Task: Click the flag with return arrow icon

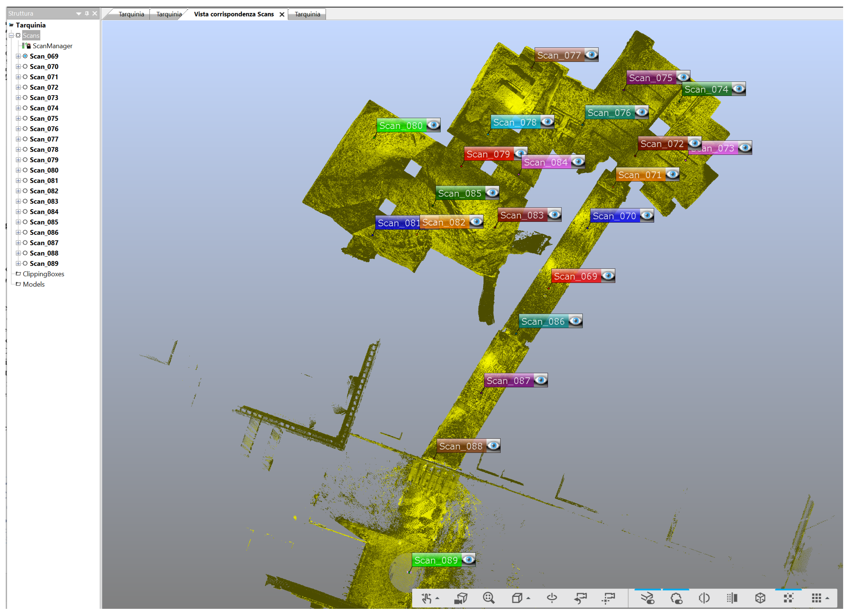Action: click(580, 598)
